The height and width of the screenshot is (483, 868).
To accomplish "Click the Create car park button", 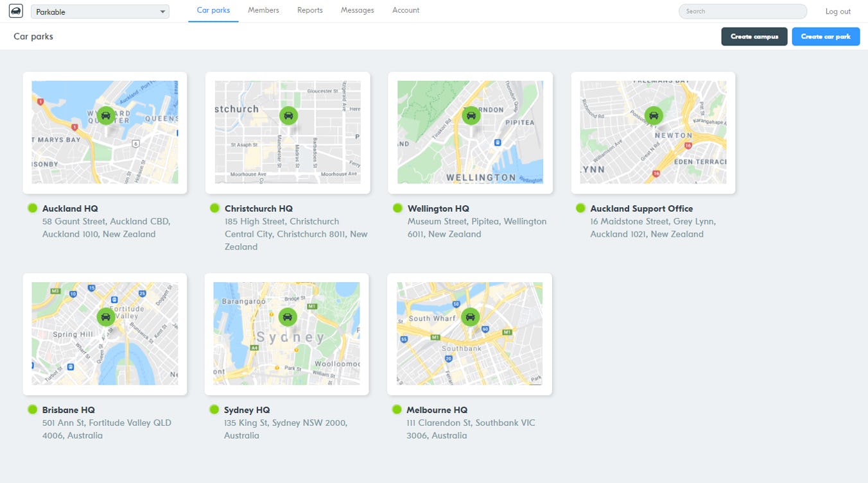I will point(826,37).
